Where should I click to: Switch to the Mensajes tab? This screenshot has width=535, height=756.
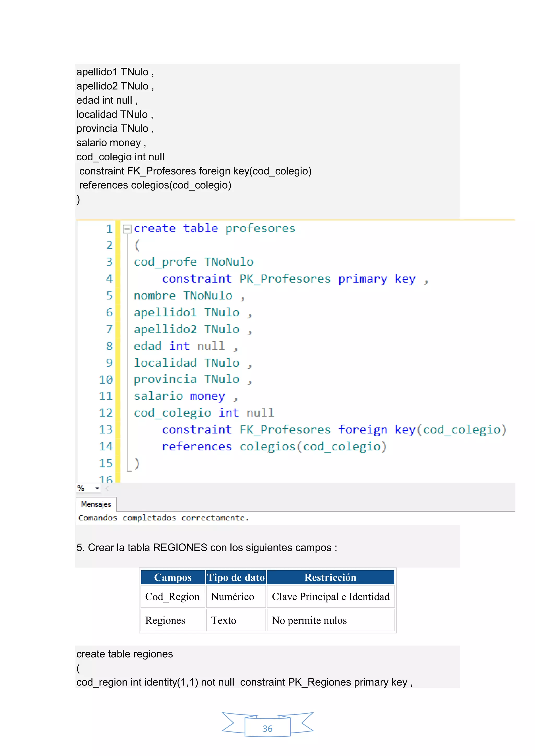(x=96, y=504)
